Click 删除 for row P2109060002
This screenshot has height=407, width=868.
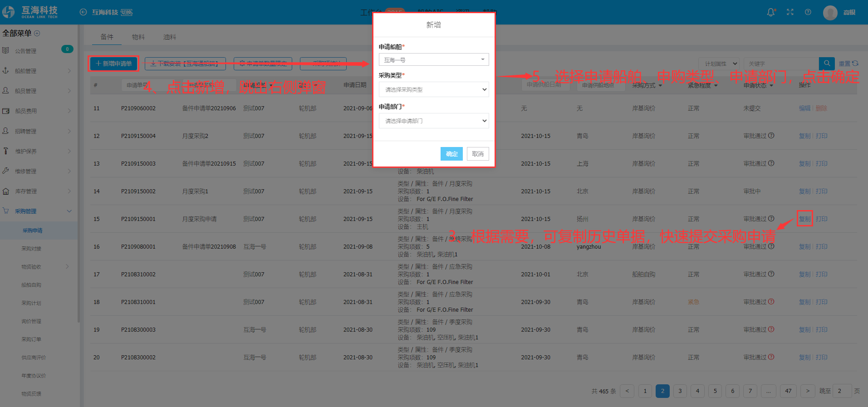coord(821,108)
